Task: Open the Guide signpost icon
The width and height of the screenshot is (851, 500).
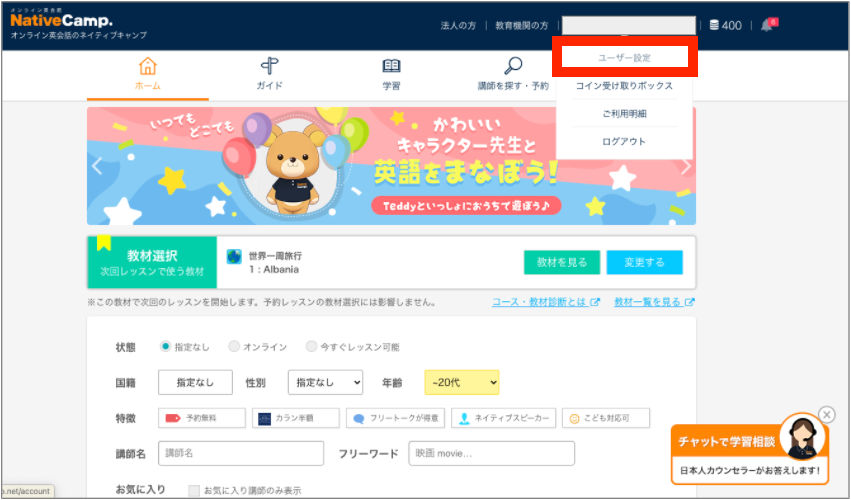Action: pyautogui.click(x=269, y=67)
